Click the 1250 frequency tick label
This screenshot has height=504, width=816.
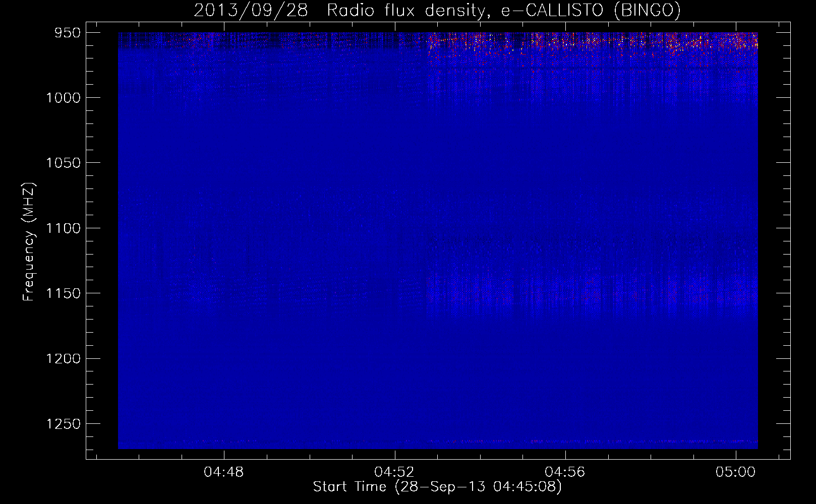tap(63, 424)
